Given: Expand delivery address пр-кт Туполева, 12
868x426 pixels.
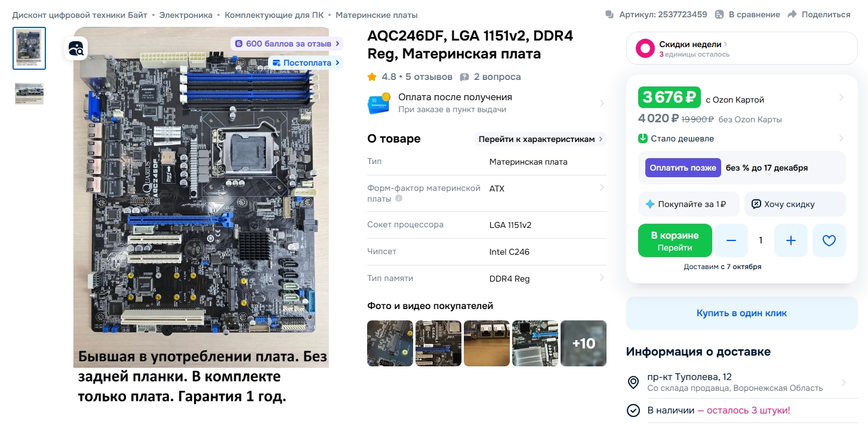Looking at the screenshot, I should [844, 382].
